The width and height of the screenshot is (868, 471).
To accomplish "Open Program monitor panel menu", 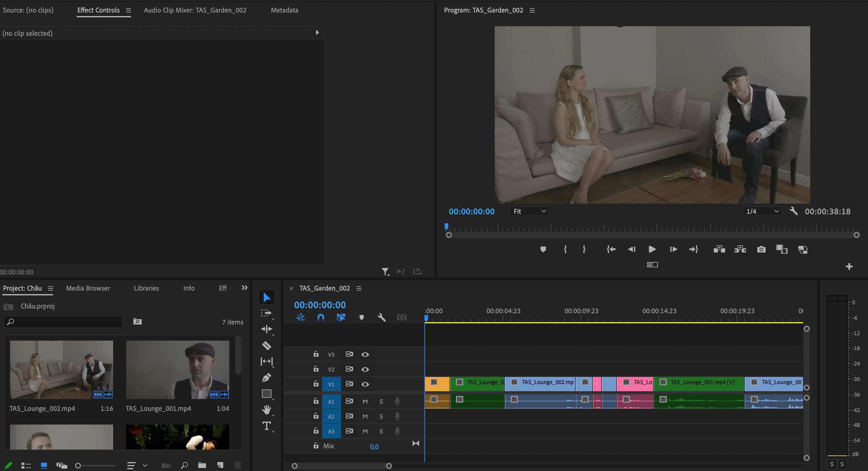I will click(532, 10).
